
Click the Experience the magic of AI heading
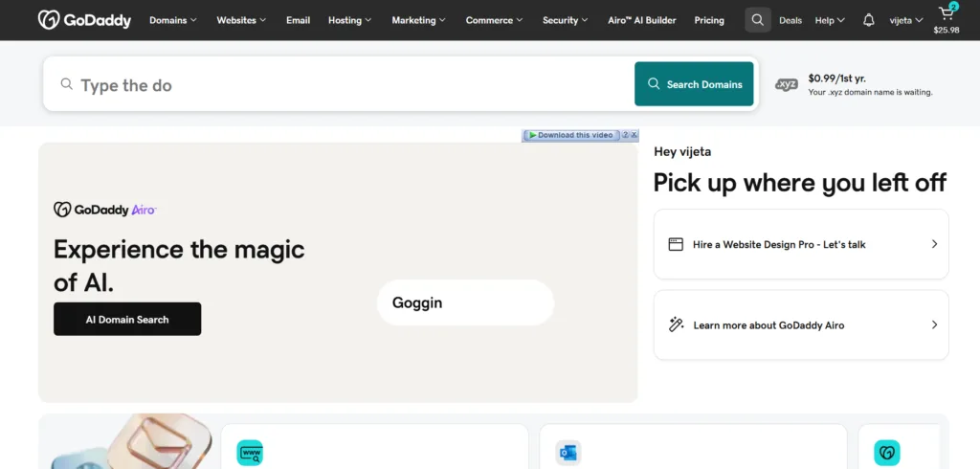[179, 266]
